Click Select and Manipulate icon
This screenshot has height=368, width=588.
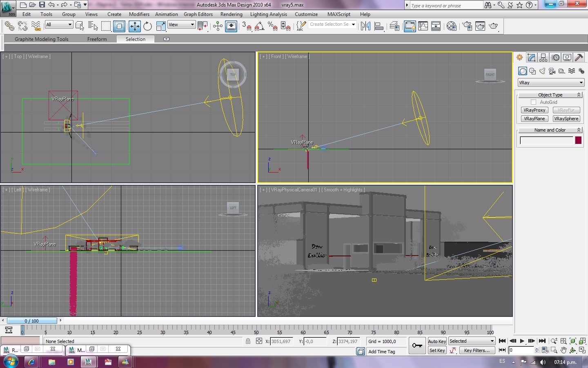click(218, 26)
